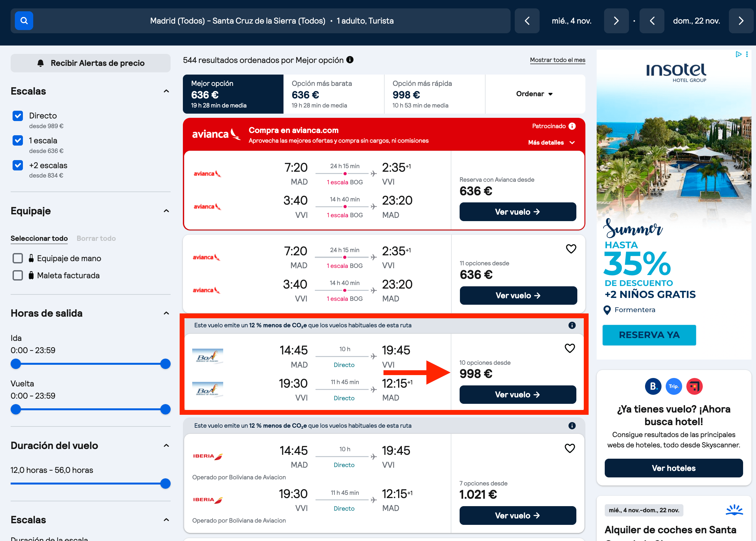The height and width of the screenshot is (541, 756).
Task: Open CO₂ info icon above BoA flight
Action: 572,325
